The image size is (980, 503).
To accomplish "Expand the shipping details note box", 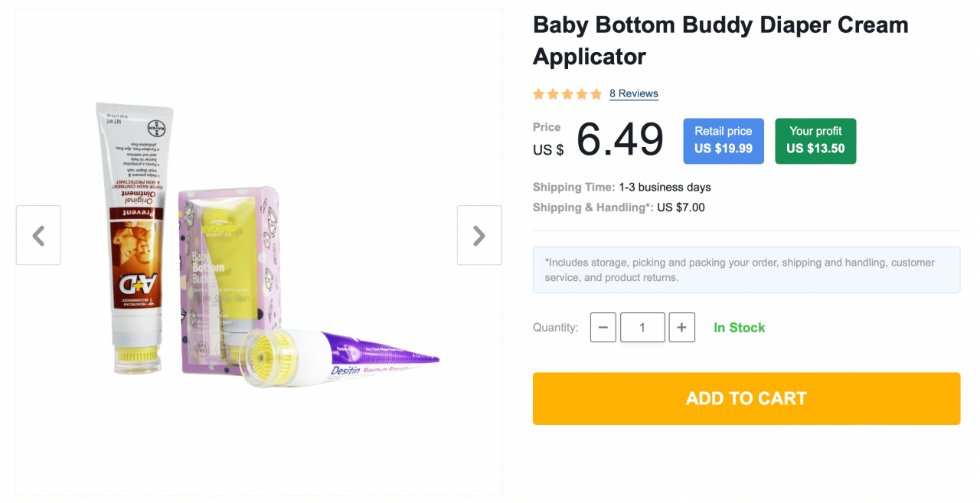I will pos(746,269).
